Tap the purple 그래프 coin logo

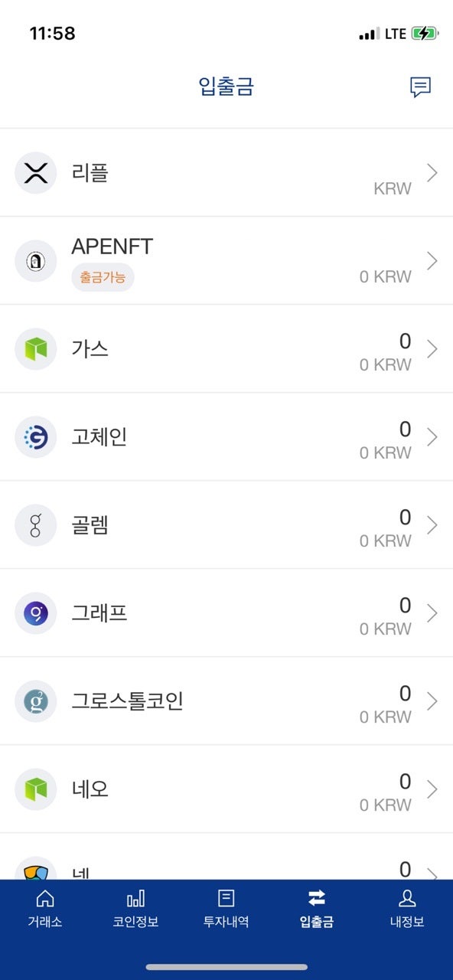click(36, 613)
